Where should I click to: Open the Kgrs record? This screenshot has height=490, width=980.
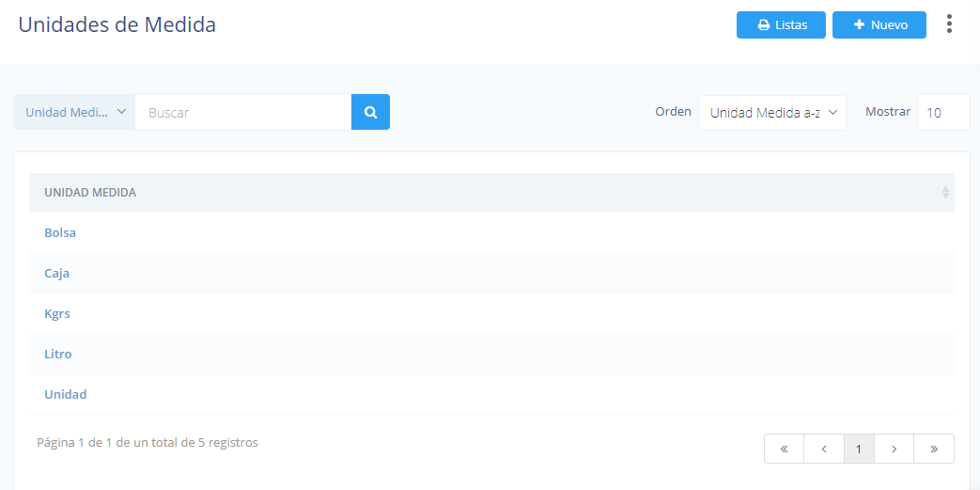pos(57,314)
